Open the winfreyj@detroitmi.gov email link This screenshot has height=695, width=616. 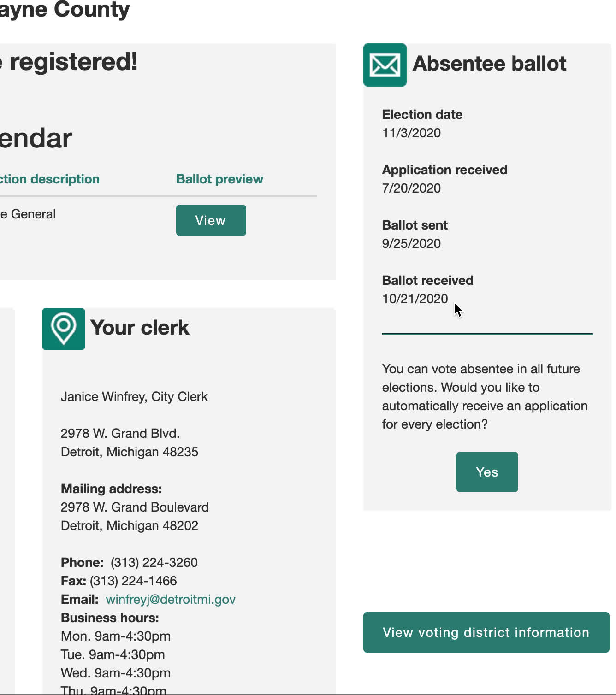pos(171,599)
